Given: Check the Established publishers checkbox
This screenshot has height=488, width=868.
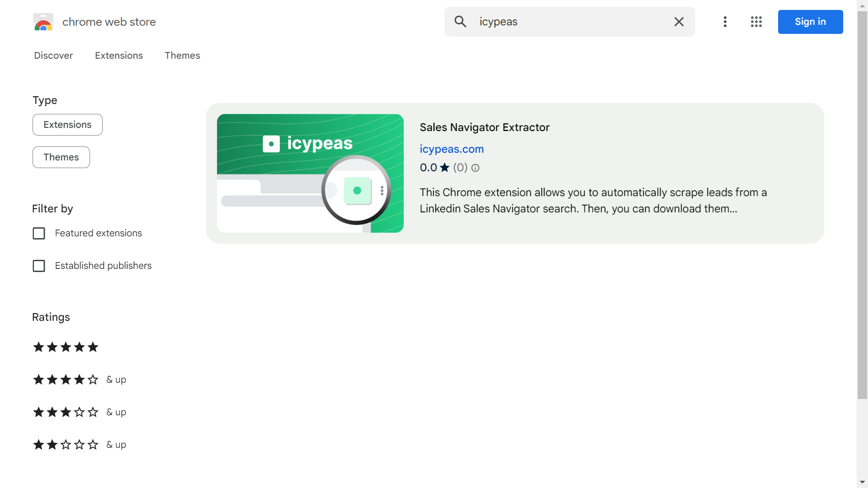Looking at the screenshot, I should (39, 266).
